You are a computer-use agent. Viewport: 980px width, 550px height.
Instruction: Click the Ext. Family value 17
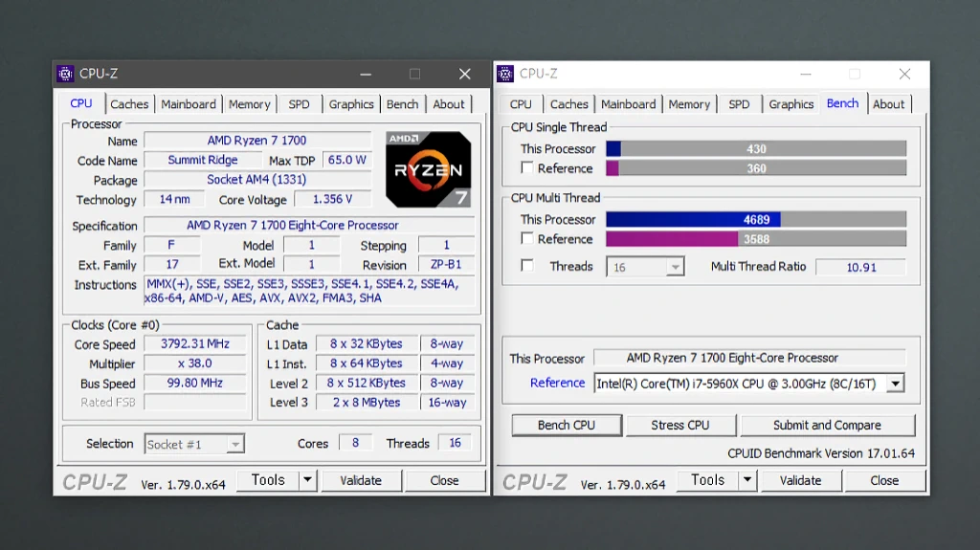(x=172, y=264)
